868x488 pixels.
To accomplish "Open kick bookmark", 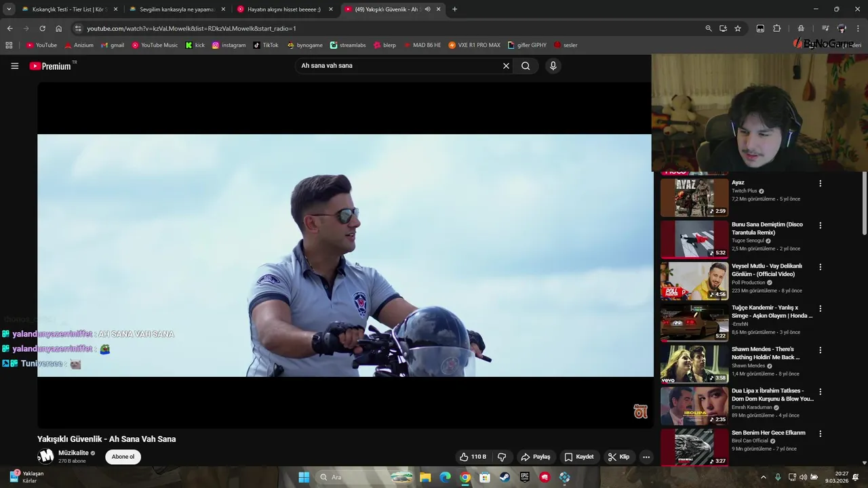I will (x=195, y=45).
